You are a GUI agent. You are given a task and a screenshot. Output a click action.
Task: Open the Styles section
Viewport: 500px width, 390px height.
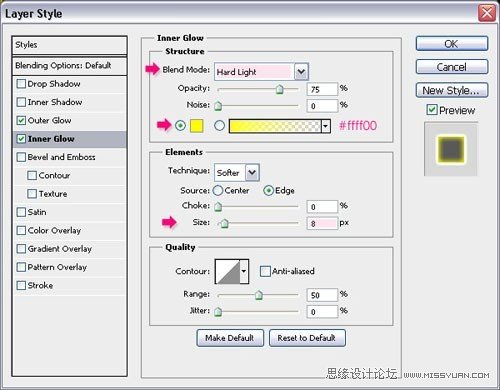click(x=69, y=45)
